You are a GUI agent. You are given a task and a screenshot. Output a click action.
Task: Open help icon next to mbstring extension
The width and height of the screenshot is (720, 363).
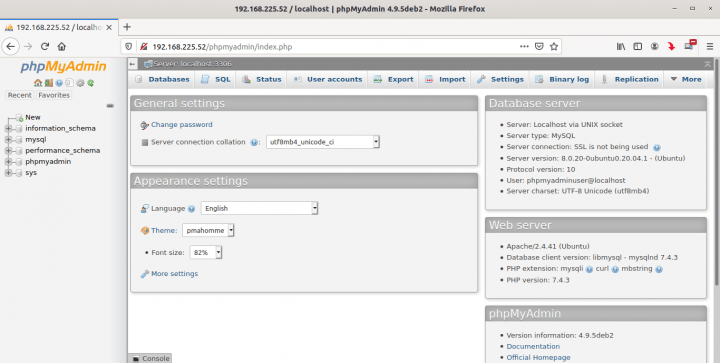(x=659, y=269)
